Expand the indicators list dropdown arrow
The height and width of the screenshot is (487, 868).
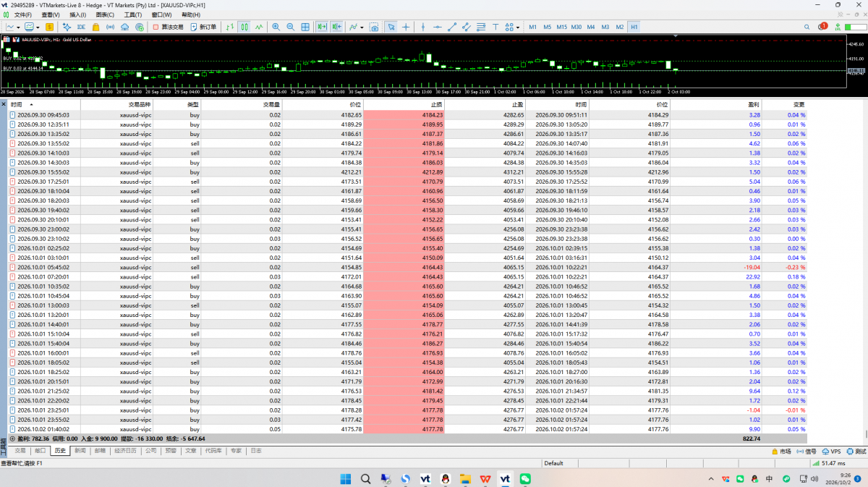tap(362, 27)
